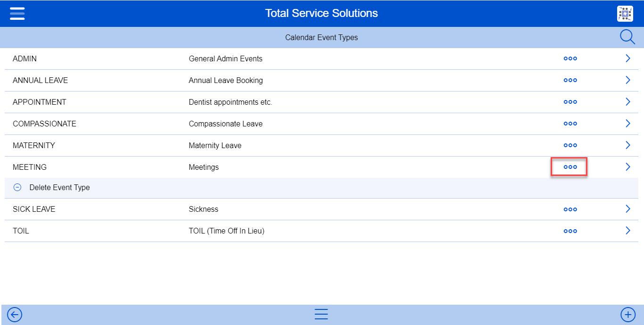Viewport: 644px width, 325px height.
Task: Expand APPOINTMENT row chevron
Action: (x=627, y=102)
